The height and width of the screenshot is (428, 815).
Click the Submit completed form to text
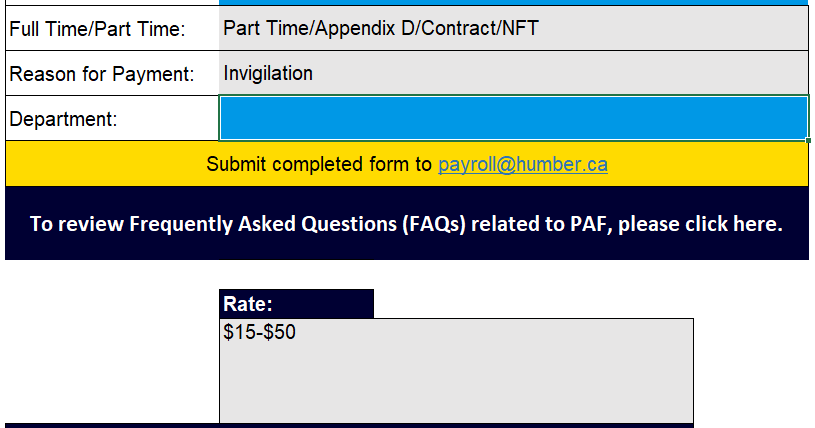coord(319,164)
